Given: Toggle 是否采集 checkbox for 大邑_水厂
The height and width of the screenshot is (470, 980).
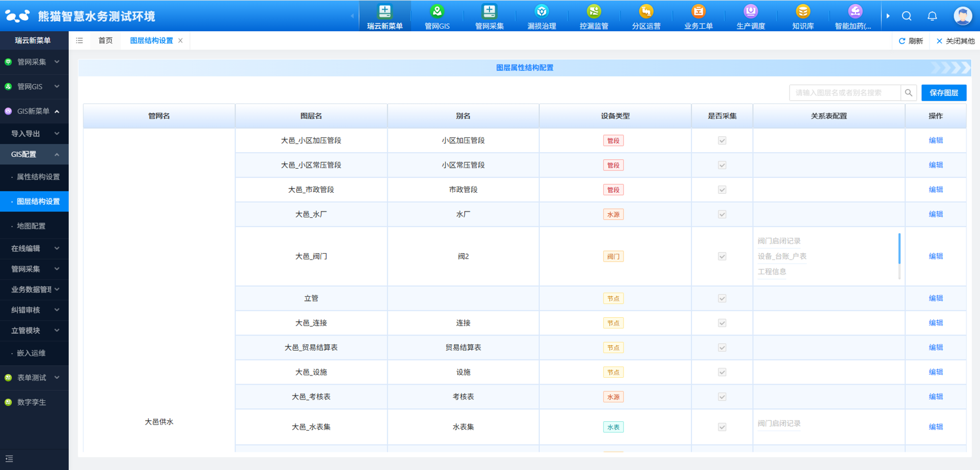Looking at the screenshot, I should [x=722, y=214].
